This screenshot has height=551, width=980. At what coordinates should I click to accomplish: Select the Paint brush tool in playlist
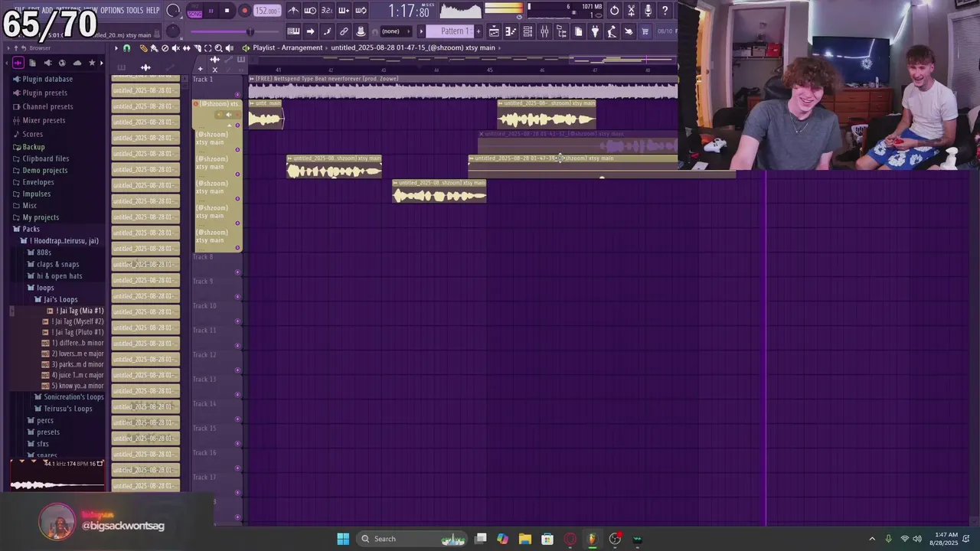(154, 48)
